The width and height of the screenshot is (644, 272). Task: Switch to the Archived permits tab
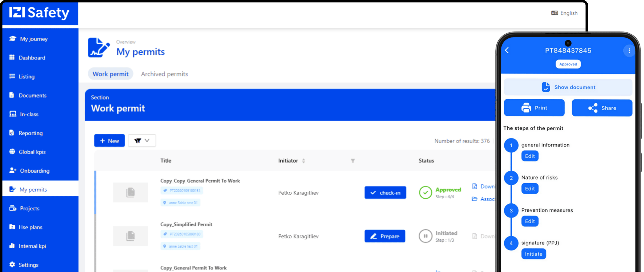click(x=164, y=74)
